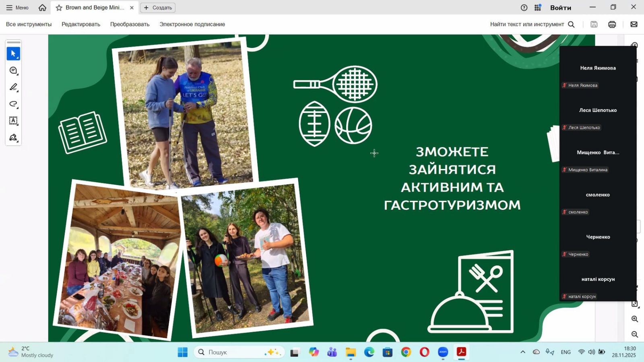Open the Меню hamburger menu
Image resolution: width=644 pixels, height=362 pixels.
(17, 8)
